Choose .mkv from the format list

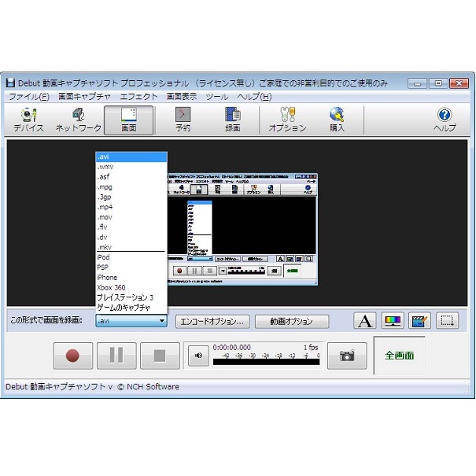[x=131, y=247]
